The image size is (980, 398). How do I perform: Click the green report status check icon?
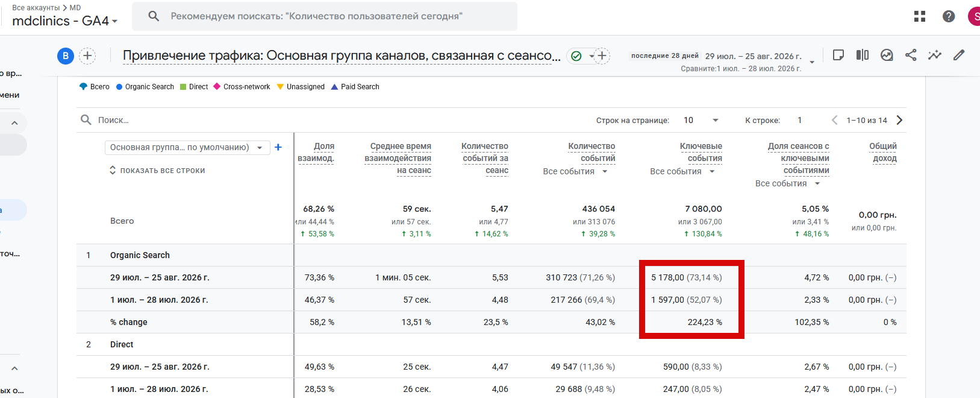[576, 56]
